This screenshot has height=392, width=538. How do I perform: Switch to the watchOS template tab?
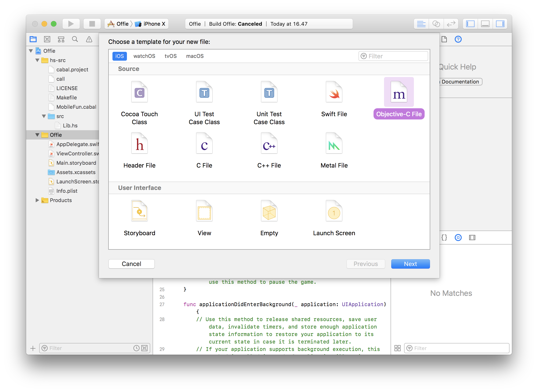pos(144,56)
